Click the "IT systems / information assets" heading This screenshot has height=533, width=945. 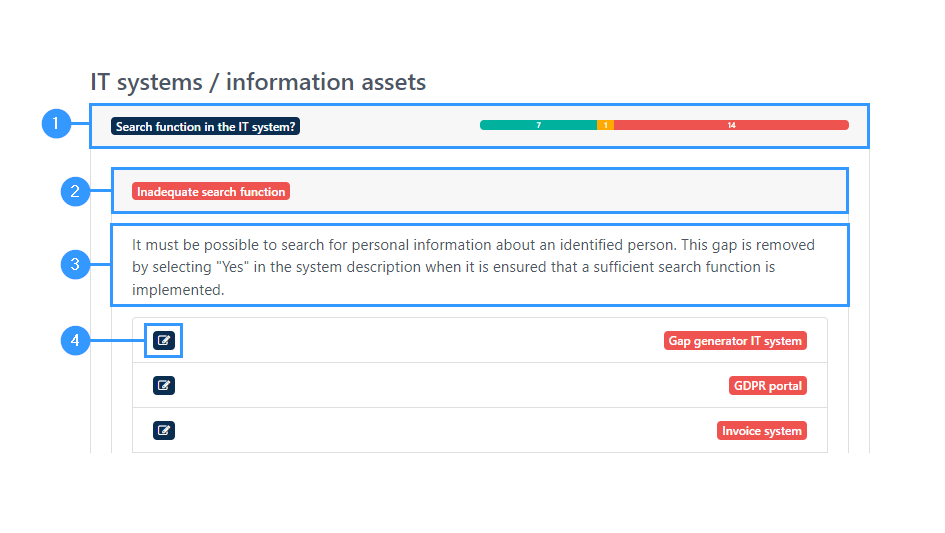click(x=258, y=82)
